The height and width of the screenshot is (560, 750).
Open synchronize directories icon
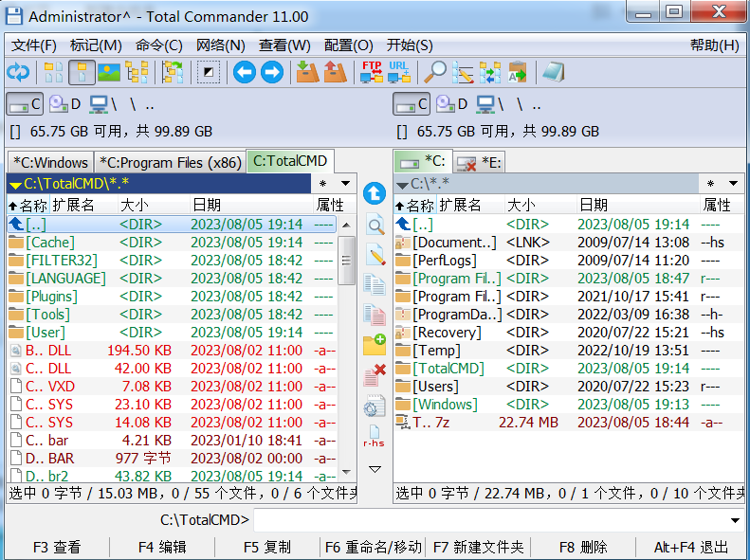[x=490, y=72]
